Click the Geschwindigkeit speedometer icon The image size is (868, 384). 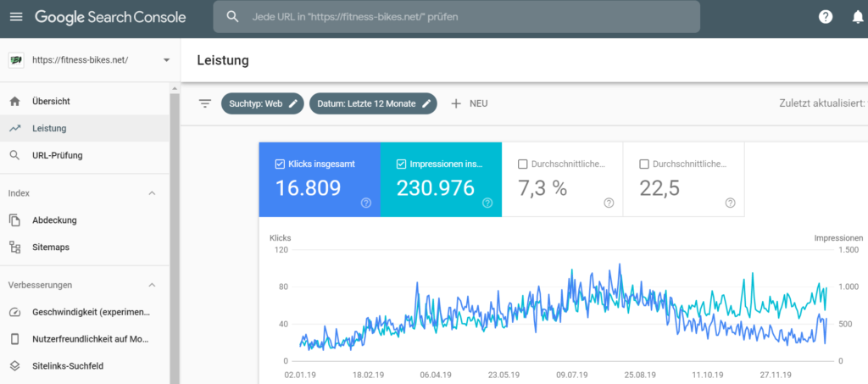(x=15, y=312)
